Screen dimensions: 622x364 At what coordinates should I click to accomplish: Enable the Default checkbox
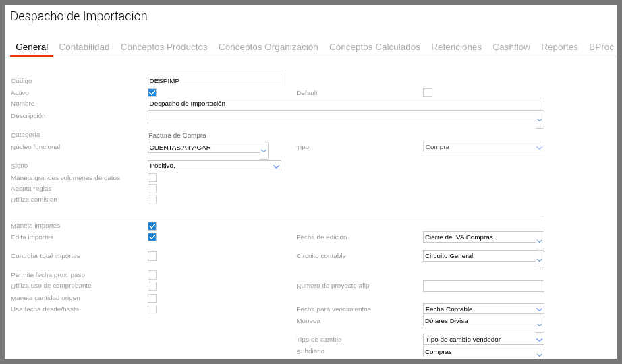tap(428, 93)
